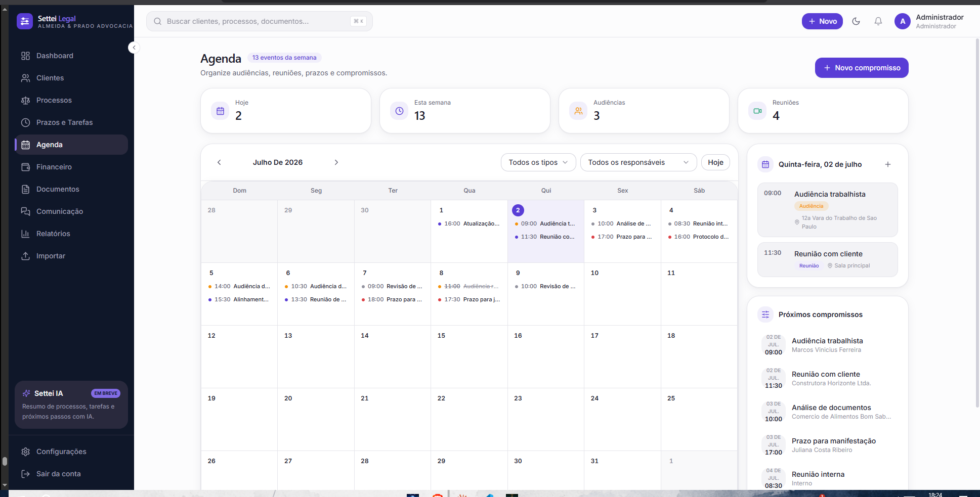Click calendar icon beside Quinta-feira, 02 de julho

tap(765, 164)
